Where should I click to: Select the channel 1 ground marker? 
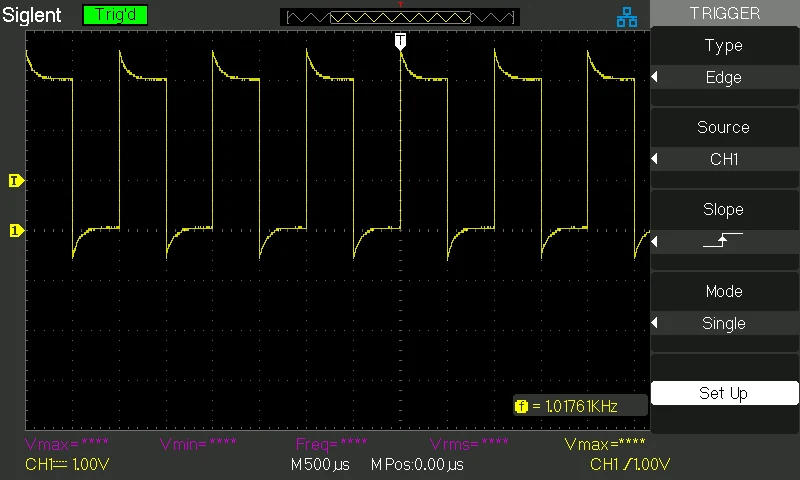pos(16,231)
